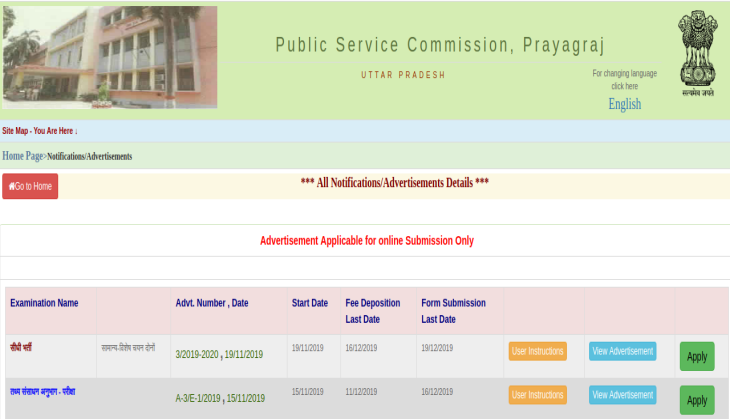The image size is (730, 419).
Task: Click the For changing language click here text
Action: pyautogui.click(x=625, y=80)
